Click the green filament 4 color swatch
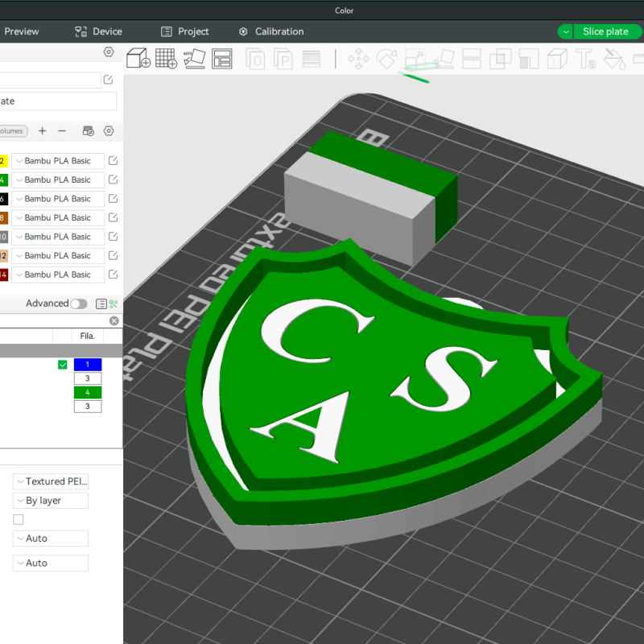Screen dimensions: 644x644 3,180
